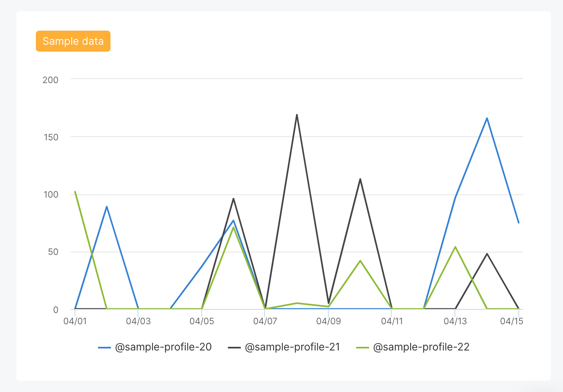Viewport: 563px width, 392px height.
Task: Toggle the @sample-profile-21 legend entry
Action: click(292, 347)
